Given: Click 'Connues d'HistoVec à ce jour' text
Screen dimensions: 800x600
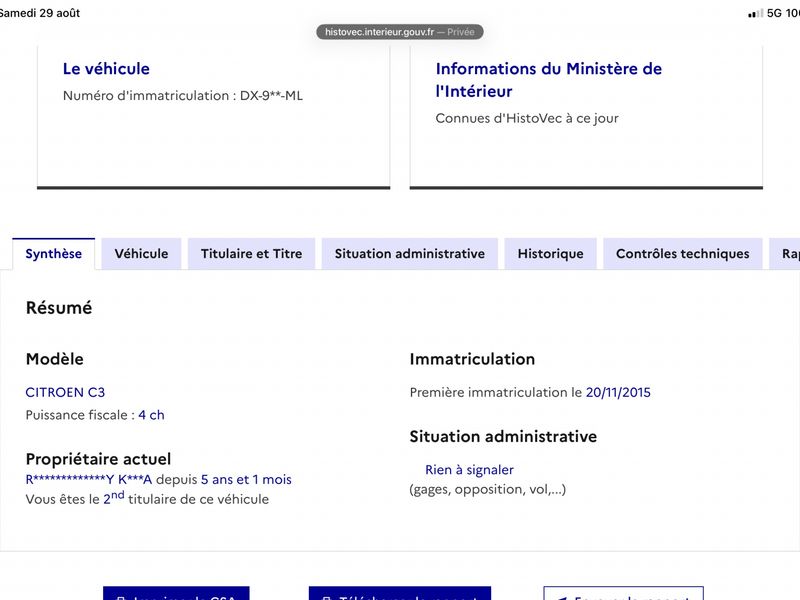Looking at the screenshot, I should 527,118.
